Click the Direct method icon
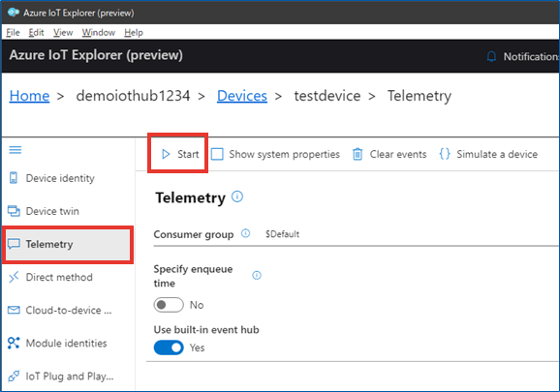Viewport: 560px width, 392px height. click(14, 277)
